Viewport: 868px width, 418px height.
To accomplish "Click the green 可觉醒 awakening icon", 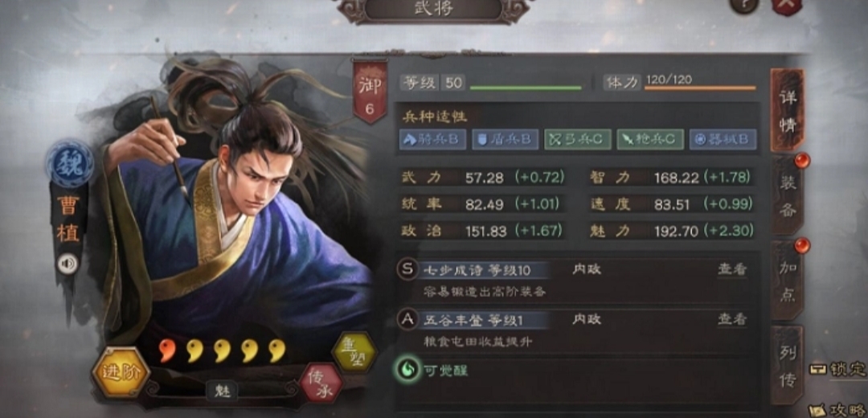I will click(x=407, y=370).
